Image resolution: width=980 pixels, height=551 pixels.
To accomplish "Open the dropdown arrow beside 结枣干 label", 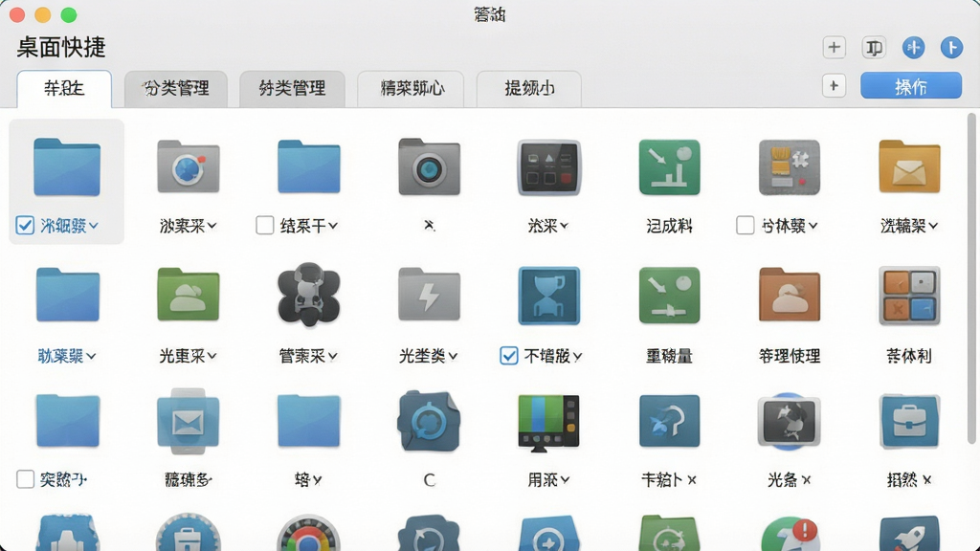I will click(333, 226).
